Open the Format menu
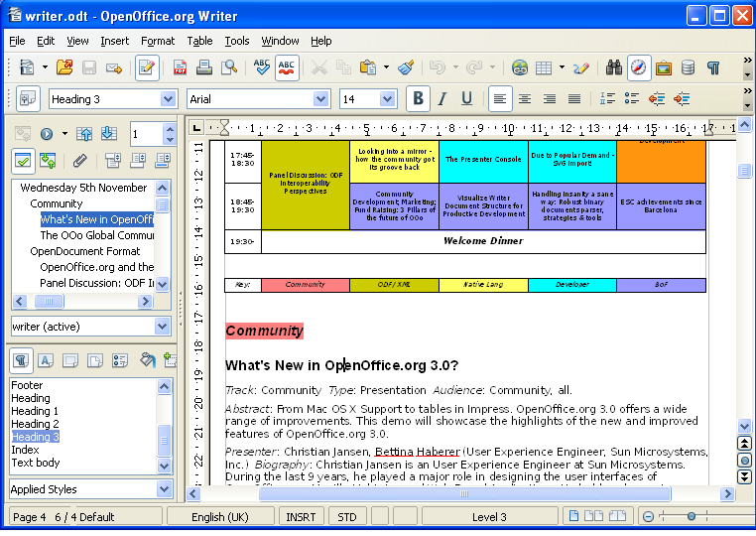This screenshot has width=756, height=536. [158, 41]
